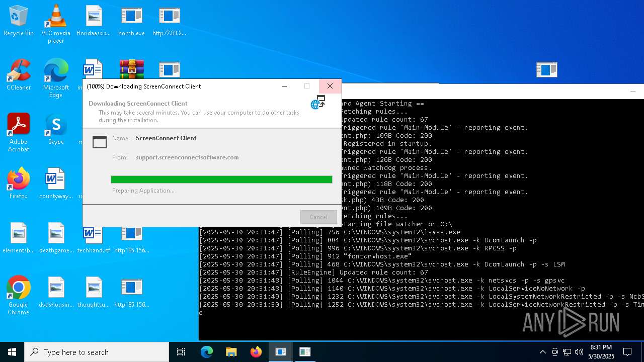Image resolution: width=644 pixels, height=362 pixels.
Task: Select the countyway... Word document icon
Action: tap(56, 184)
